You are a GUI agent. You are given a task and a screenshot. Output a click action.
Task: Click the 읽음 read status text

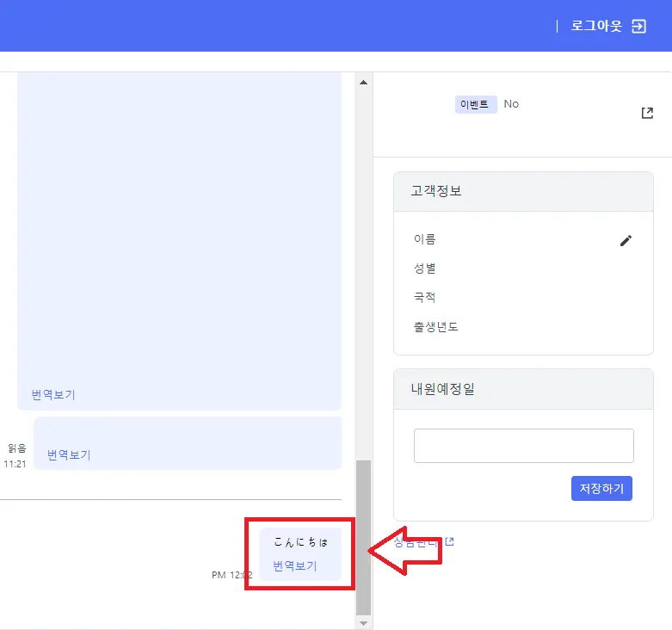[x=17, y=448]
